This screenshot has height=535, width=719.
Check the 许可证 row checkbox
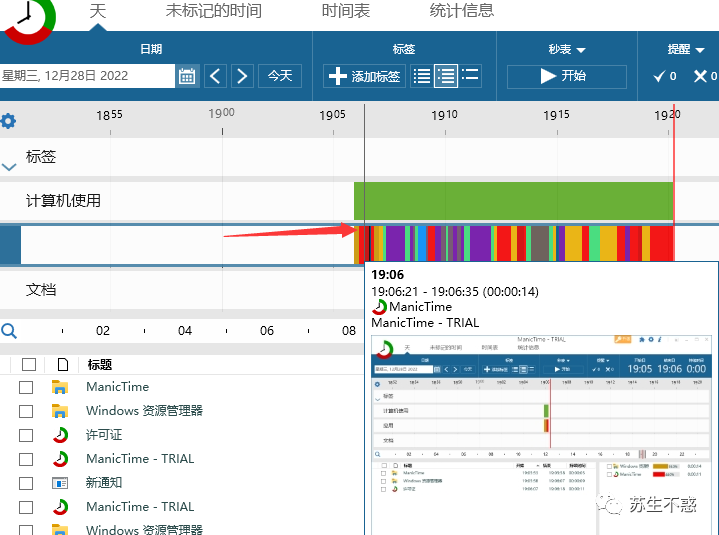coord(26,435)
